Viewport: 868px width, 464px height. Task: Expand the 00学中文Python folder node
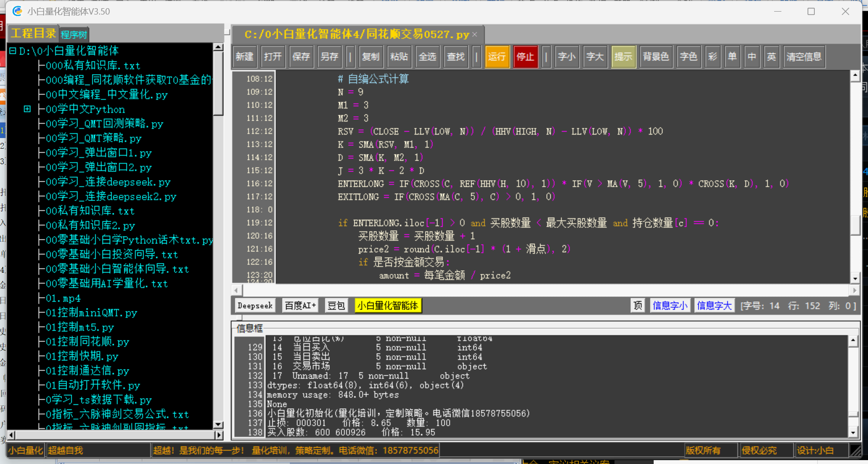point(28,109)
